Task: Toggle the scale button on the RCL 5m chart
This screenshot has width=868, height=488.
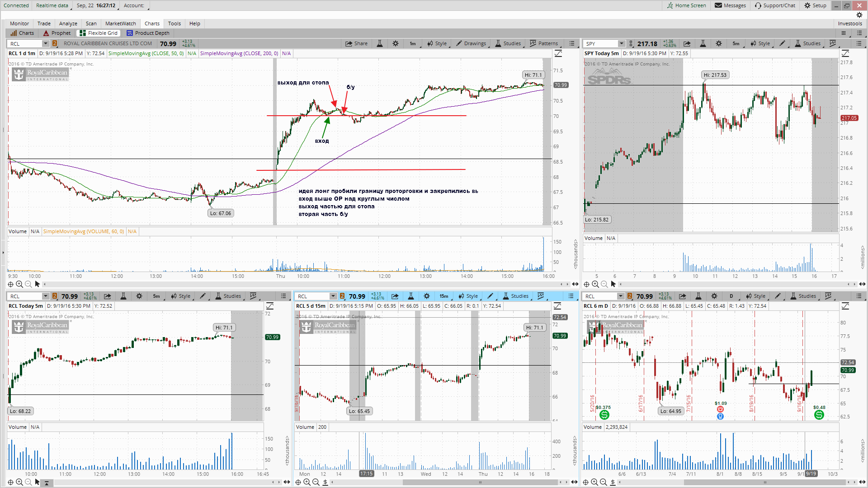Action: [270, 306]
